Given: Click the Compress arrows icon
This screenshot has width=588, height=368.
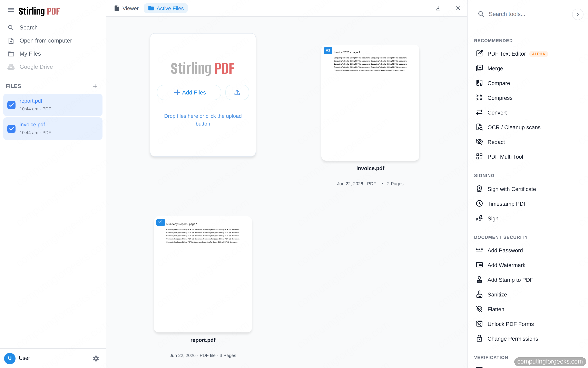Looking at the screenshot, I should tap(479, 98).
